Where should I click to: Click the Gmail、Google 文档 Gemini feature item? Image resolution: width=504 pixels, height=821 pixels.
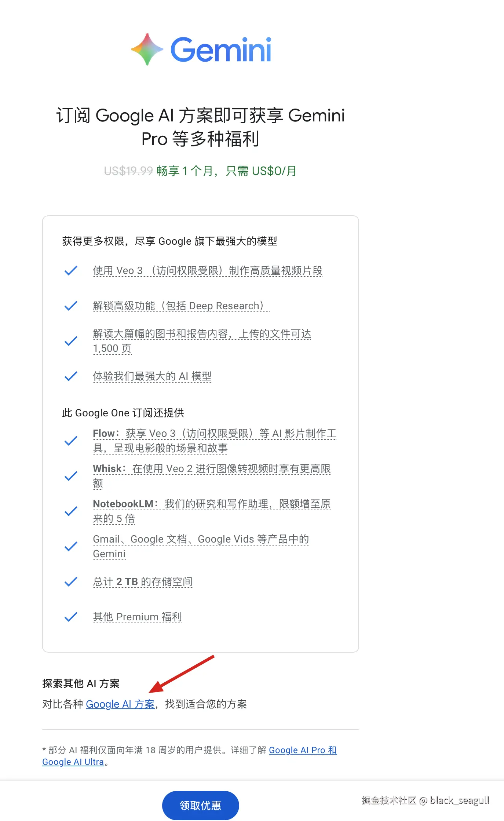point(201,546)
